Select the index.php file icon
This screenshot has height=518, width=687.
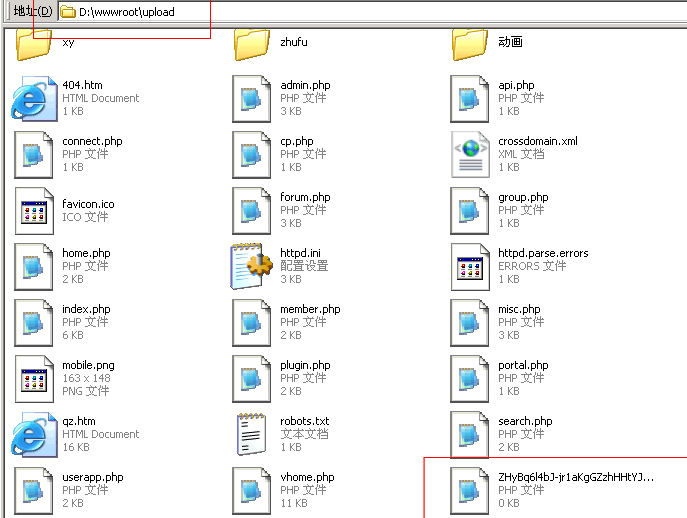[x=34, y=323]
